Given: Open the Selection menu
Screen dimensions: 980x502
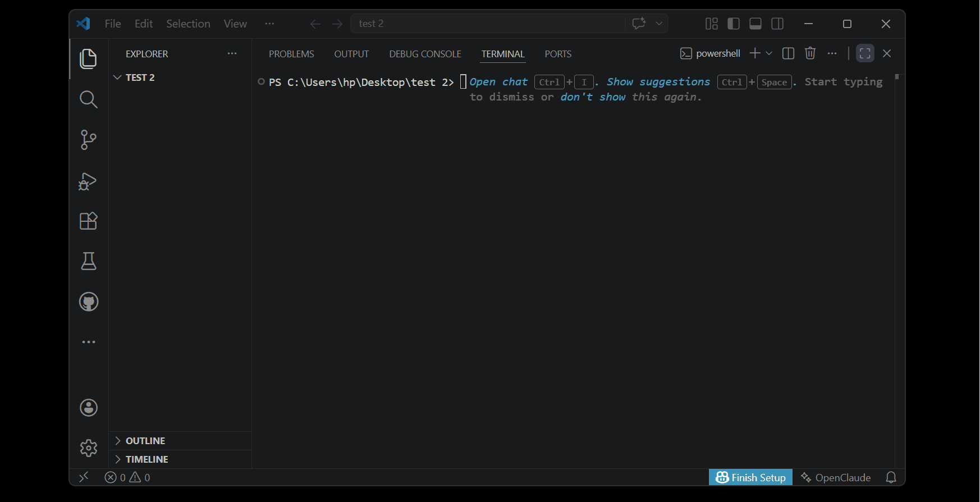Looking at the screenshot, I should (x=188, y=24).
